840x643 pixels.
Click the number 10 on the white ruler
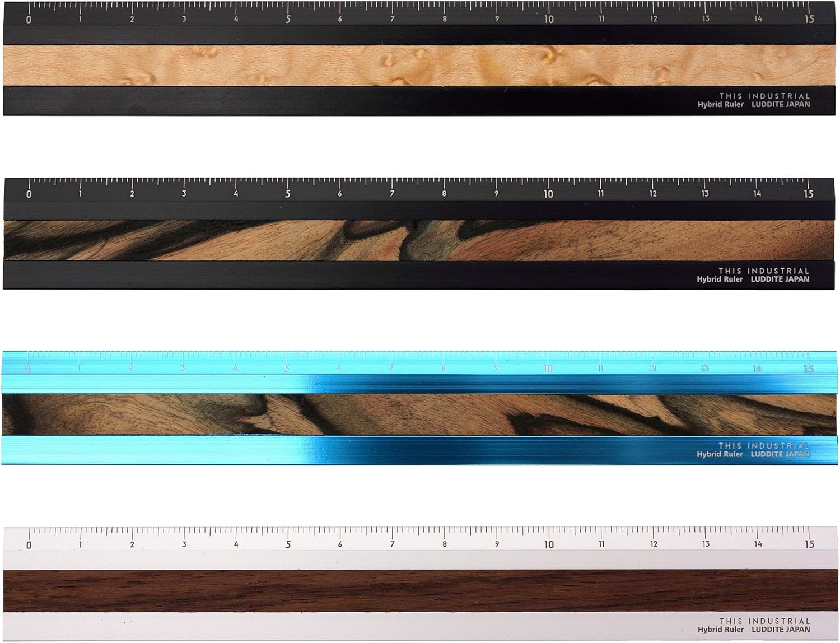tap(548, 544)
